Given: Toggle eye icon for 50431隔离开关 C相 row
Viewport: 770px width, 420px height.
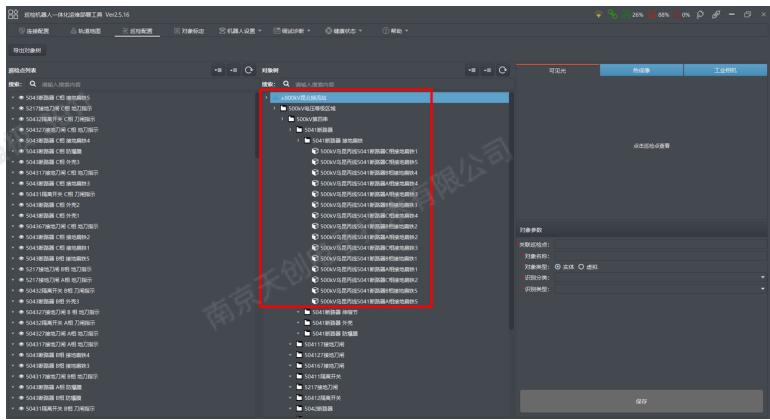Looking at the screenshot, I should (21, 194).
